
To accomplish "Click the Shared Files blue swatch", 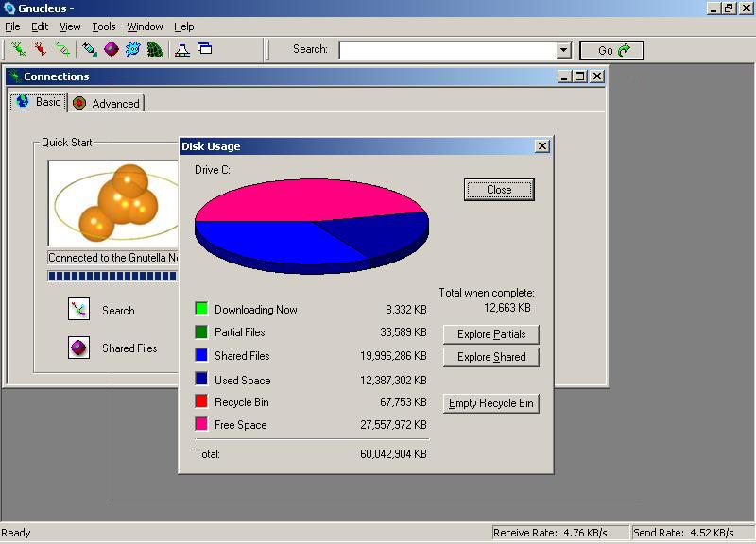I will tap(201, 354).
